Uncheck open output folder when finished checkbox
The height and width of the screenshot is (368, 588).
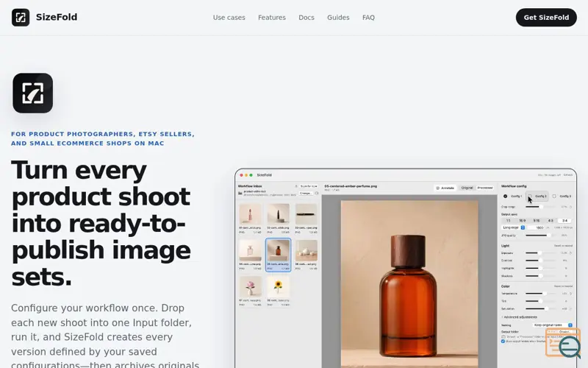tap(503, 342)
